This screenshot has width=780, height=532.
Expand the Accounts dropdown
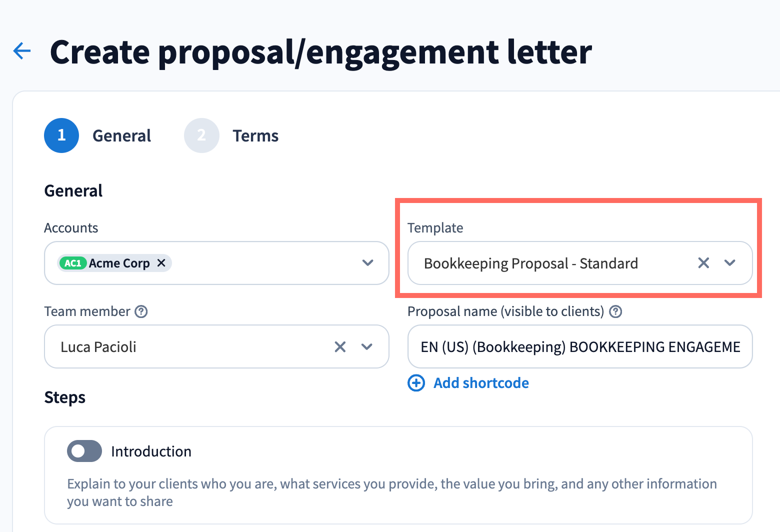pos(368,263)
